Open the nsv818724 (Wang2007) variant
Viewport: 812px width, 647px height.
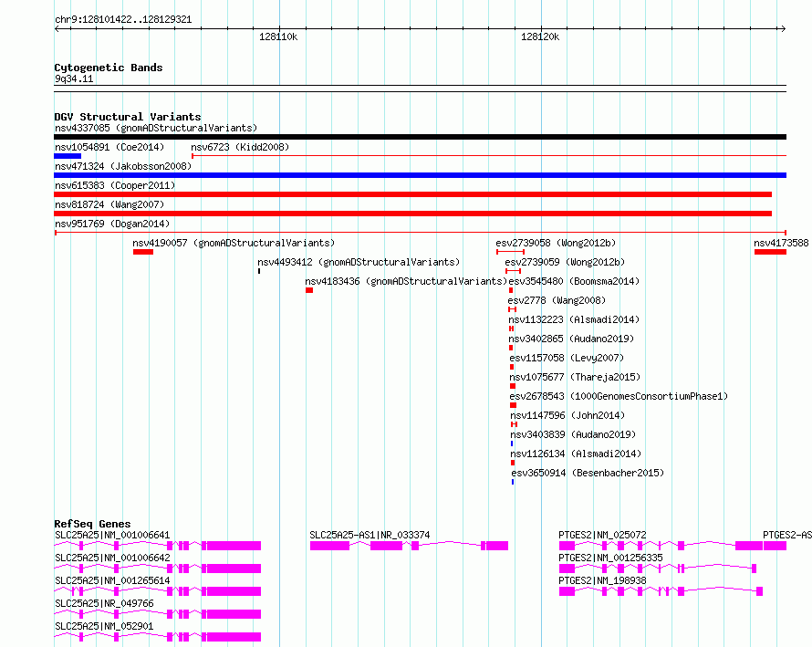tap(109, 204)
